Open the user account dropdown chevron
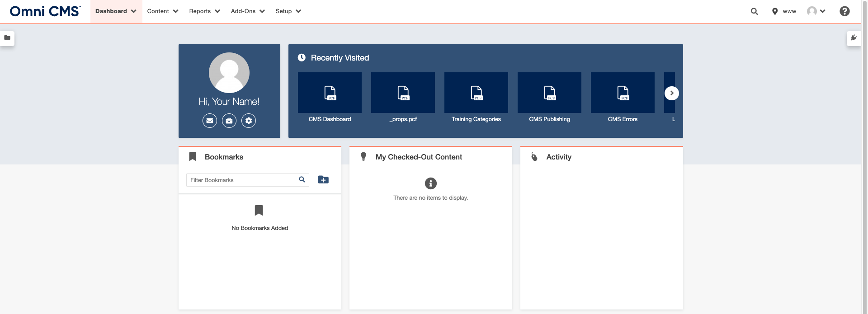The image size is (868, 314). coord(823,11)
